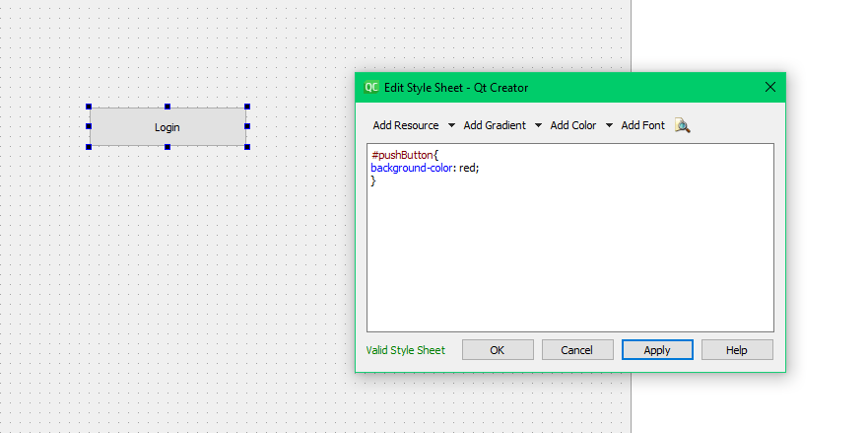The height and width of the screenshot is (433, 868).
Task: Click the background-color property text
Action: click(411, 168)
